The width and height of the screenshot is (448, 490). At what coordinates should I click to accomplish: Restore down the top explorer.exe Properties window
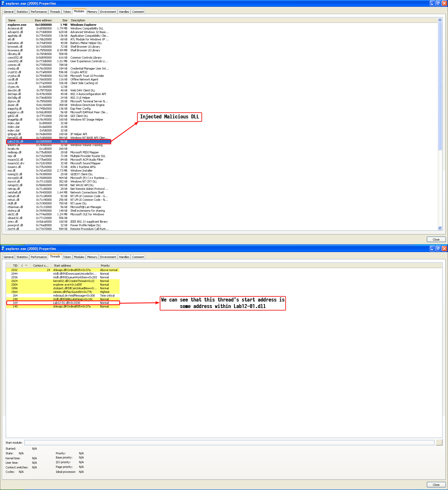click(438, 3)
